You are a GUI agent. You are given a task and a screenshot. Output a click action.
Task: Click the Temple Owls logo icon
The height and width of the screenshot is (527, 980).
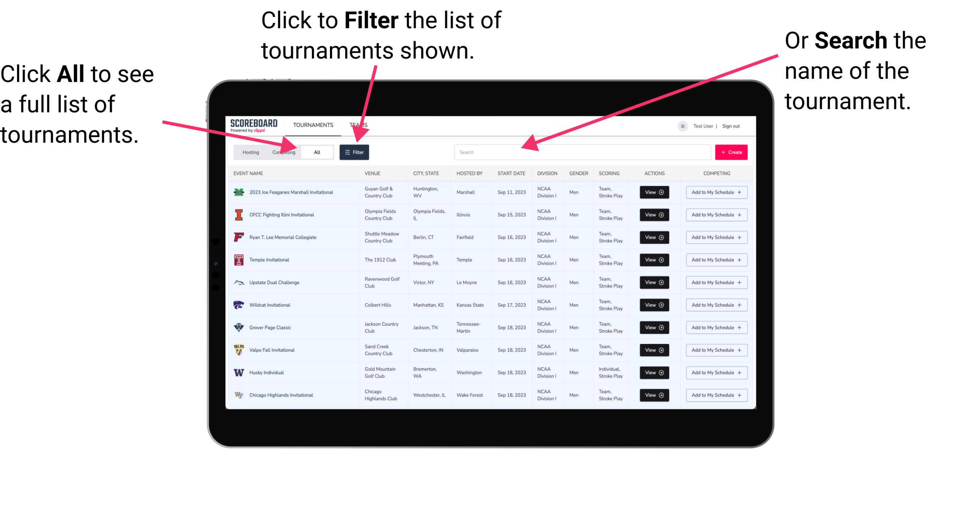(x=238, y=260)
